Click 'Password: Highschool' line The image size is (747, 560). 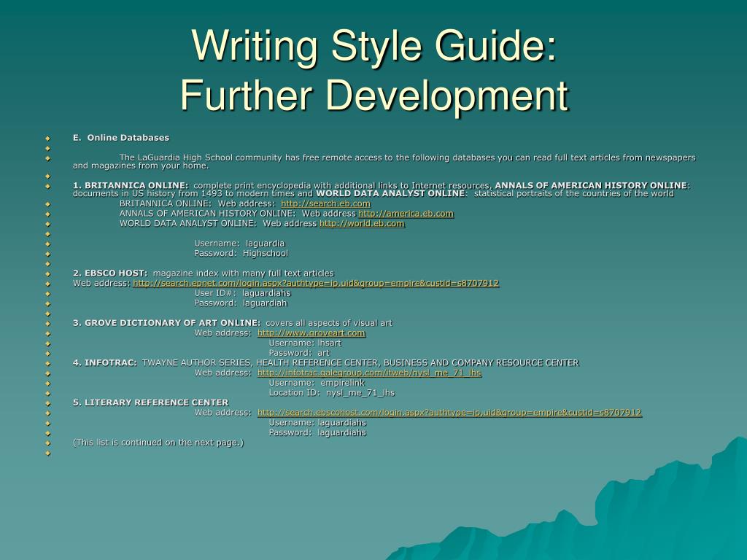pos(241,253)
